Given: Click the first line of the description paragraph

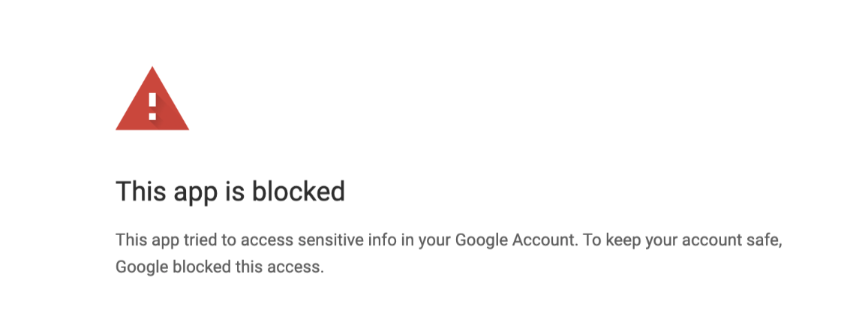Looking at the screenshot, I should tap(449, 242).
